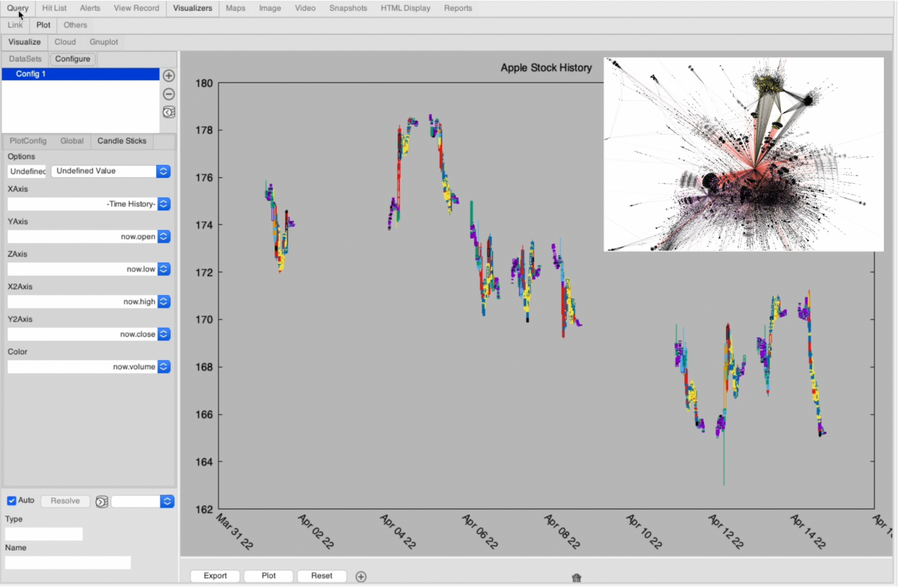Click the database arrow icon next to Resolve
The width and height of the screenshot is (898, 588).
pyautogui.click(x=102, y=501)
